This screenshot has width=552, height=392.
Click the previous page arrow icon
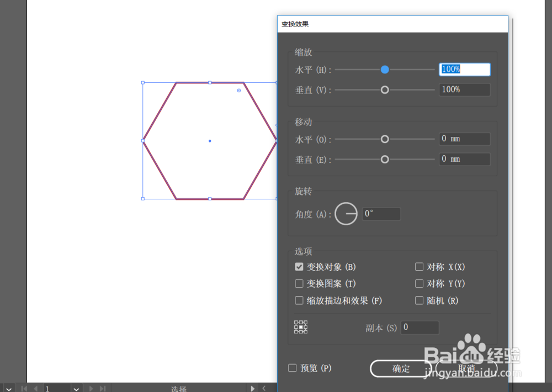pos(35,388)
